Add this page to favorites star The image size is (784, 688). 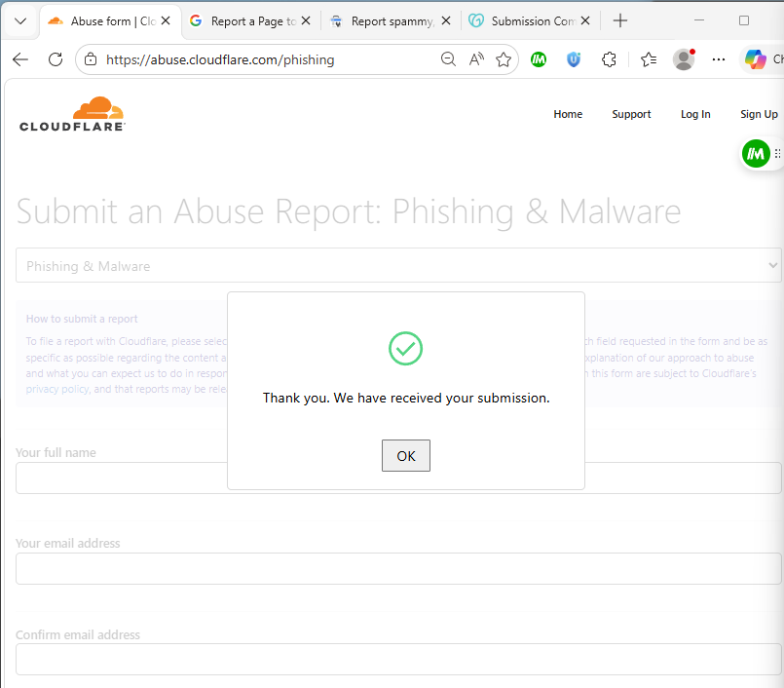click(504, 59)
